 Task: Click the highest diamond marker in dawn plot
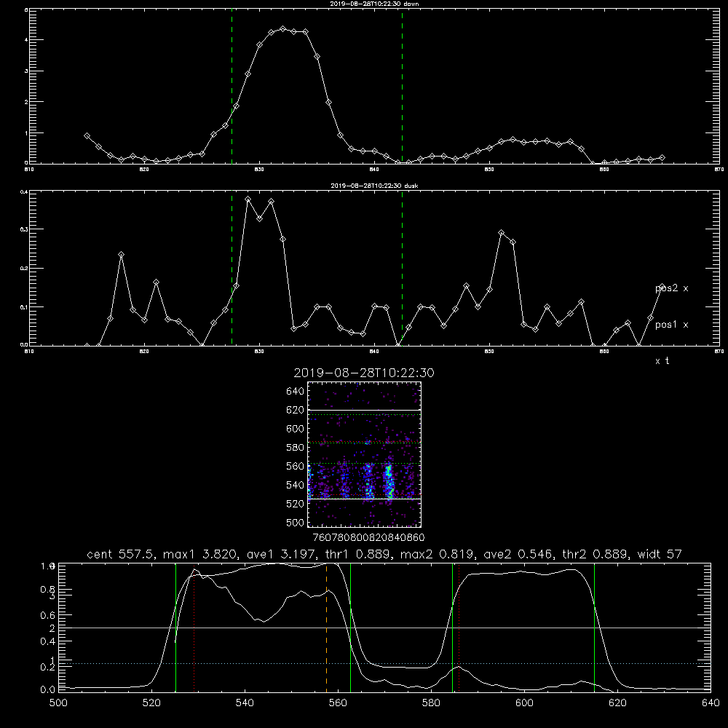pyautogui.click(x=282, y=29)
